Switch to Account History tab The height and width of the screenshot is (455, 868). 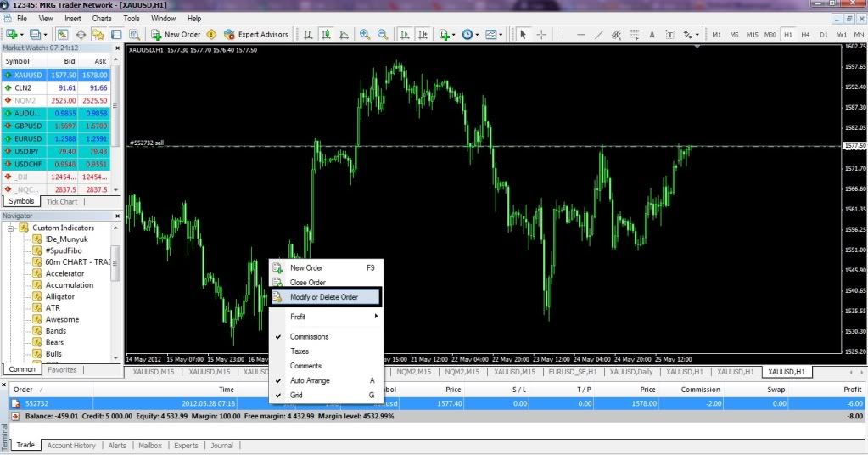[x=71, y=445]
